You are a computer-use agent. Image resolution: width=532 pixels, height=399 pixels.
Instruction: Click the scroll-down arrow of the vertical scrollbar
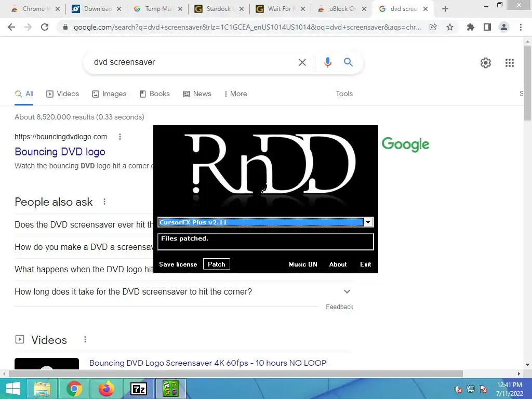[528, 365]
